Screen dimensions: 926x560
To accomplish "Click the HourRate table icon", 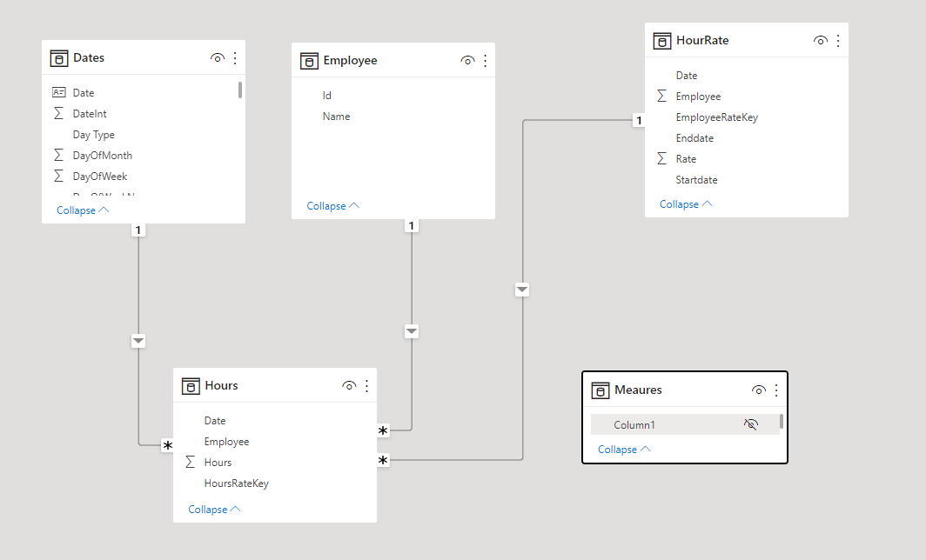I will tap(662, 41).
